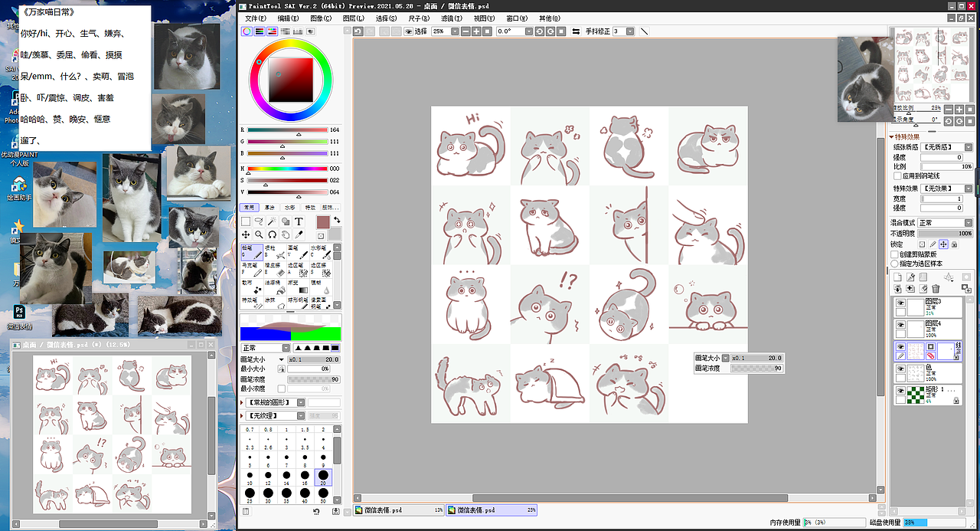Show the RGB sliders panel icon
Viewport: 980px width, 531px height.
[260, 31]
